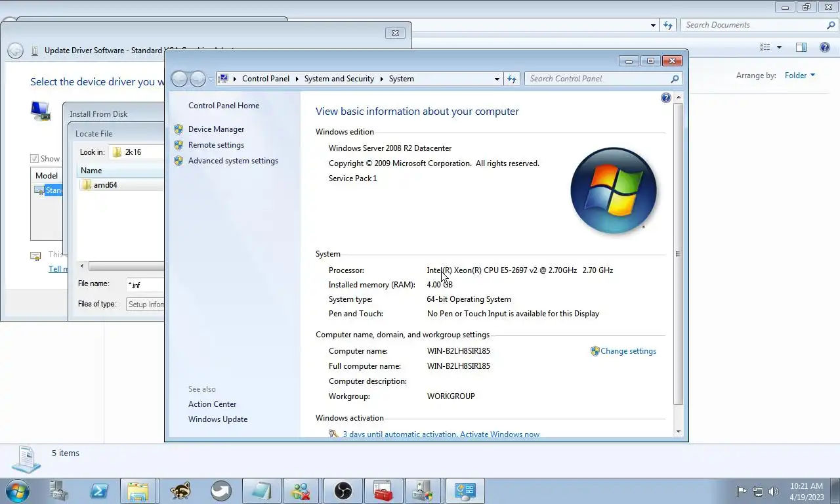The height and width of the screenshot is (504, 840).
Task: Go forward in the Control Panel window
Action: pos(198,79)
